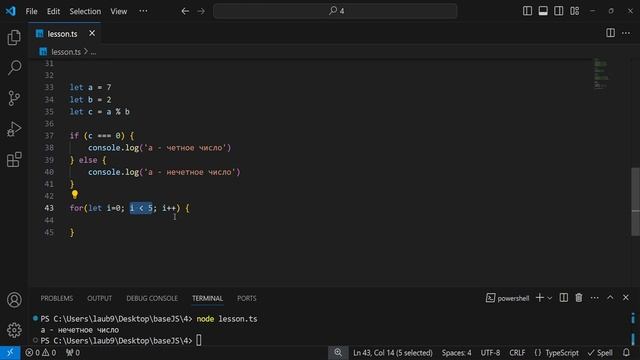Screen dimensions: 640x360
Task: Toggle the secondary side bar layout icon
Action: (558, 11)
